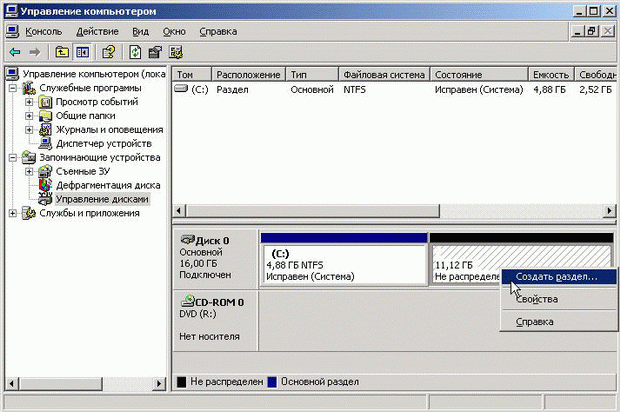Expand the Просмотр событий node
620x412 pixels.
click(29, 102)
